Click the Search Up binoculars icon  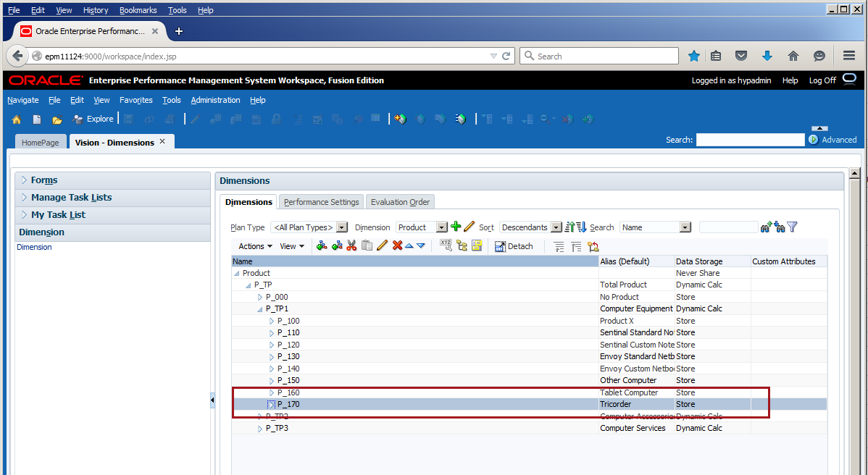pyautogui.click(x=766, y=227)
